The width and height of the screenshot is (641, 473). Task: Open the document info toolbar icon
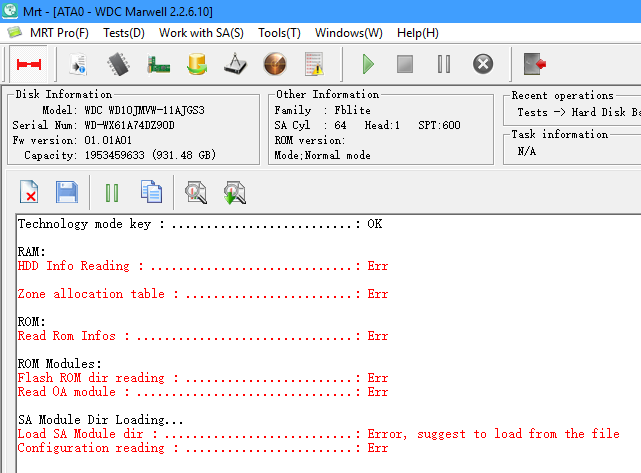pos(78,64)
